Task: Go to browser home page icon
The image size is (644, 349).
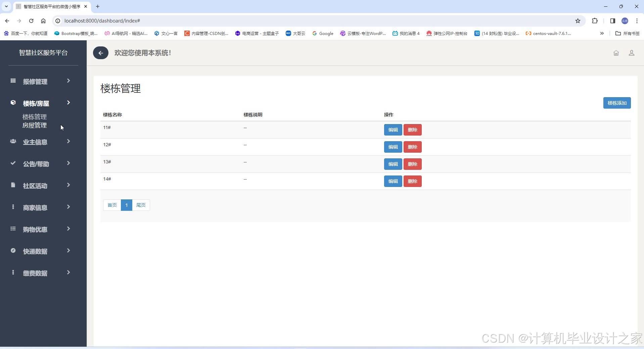Action: click(43, 21)
